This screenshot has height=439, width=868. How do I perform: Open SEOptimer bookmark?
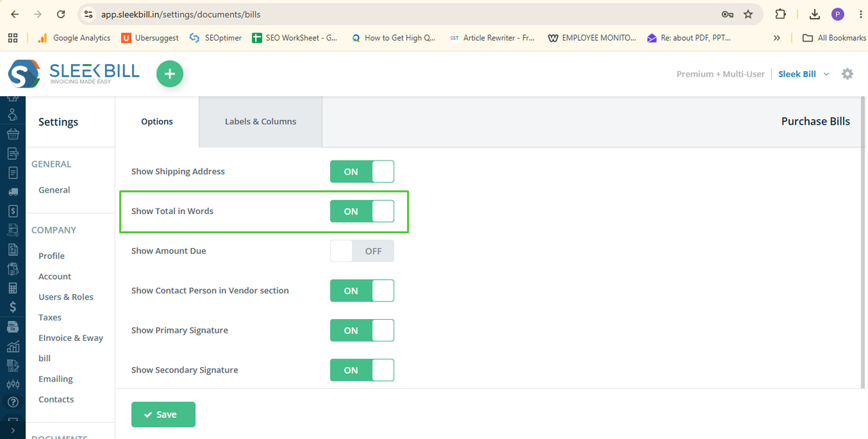click(216, 38)
